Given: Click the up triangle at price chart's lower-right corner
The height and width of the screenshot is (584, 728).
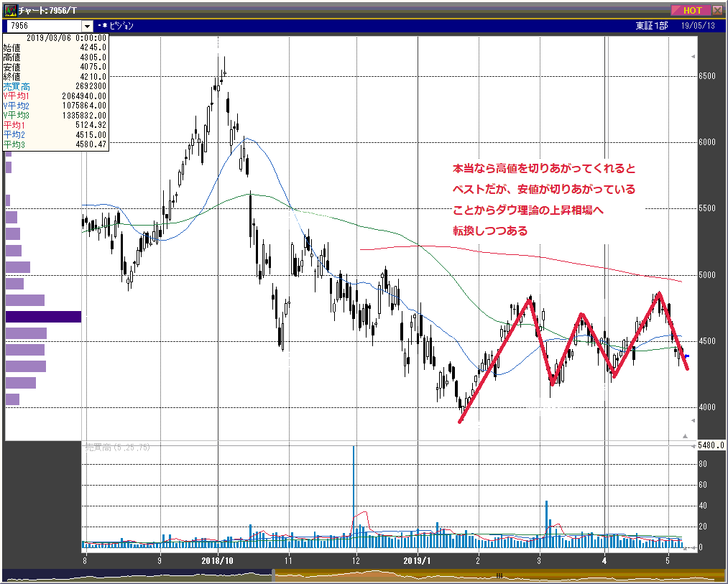Looking at the screenshot, I should [x=685, y=436].
